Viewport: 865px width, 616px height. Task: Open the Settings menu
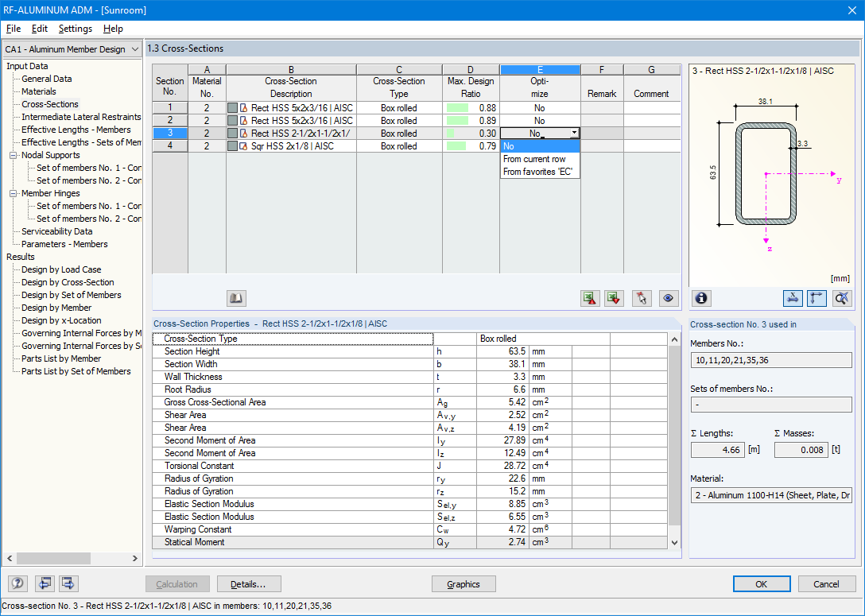click(x=75, y=29)
